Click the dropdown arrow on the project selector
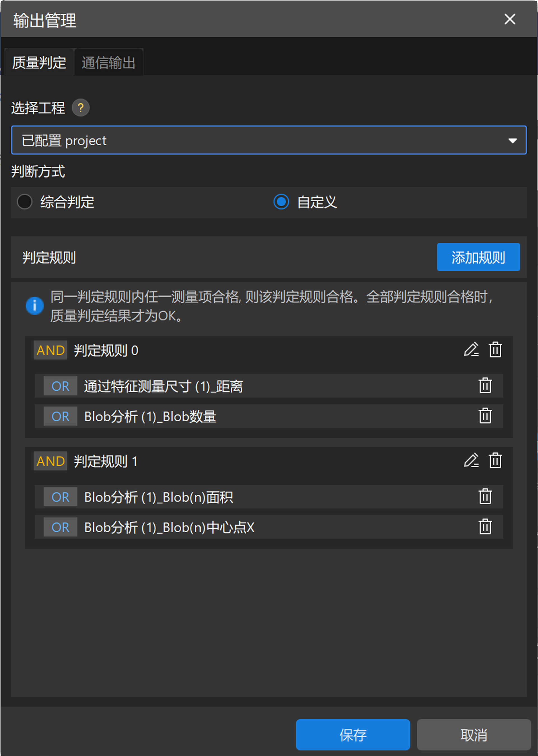The image size is (538, 756). [513, 140]
